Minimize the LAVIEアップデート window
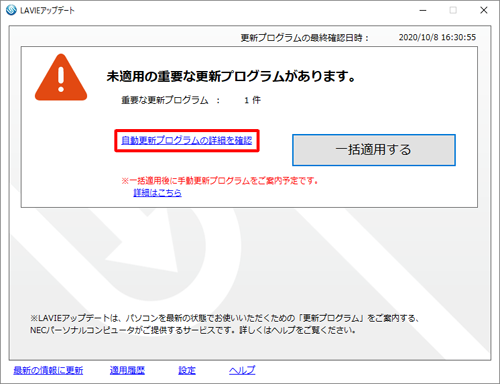The image size is (500, 384). click(423, 10)
